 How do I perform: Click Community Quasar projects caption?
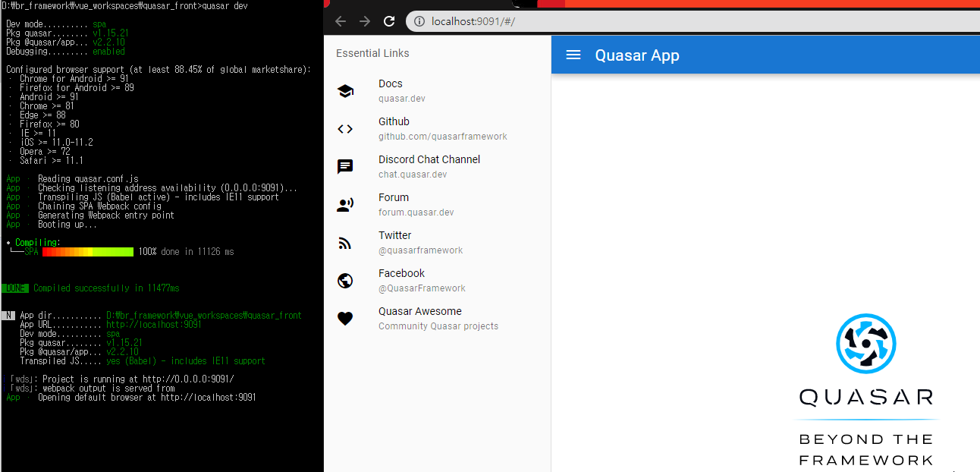[x=438, y=326]
